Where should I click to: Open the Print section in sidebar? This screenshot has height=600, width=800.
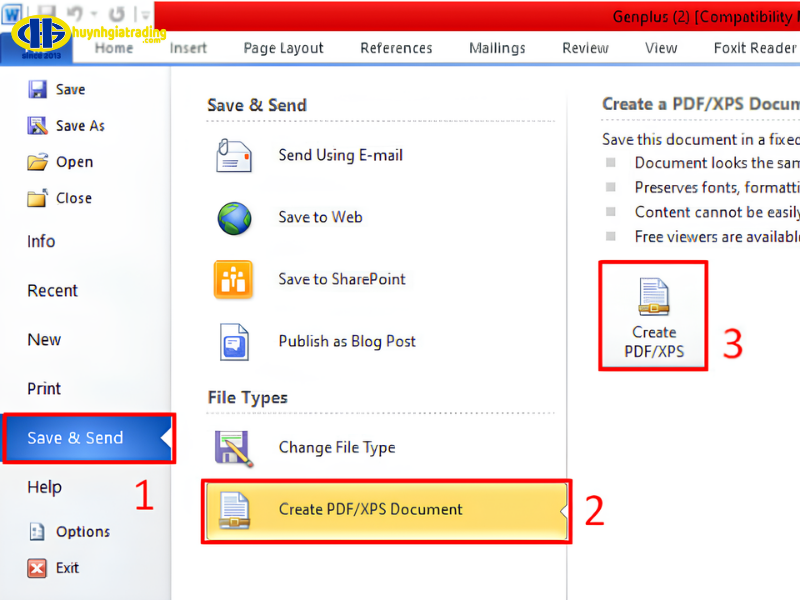tap(44, 389)
